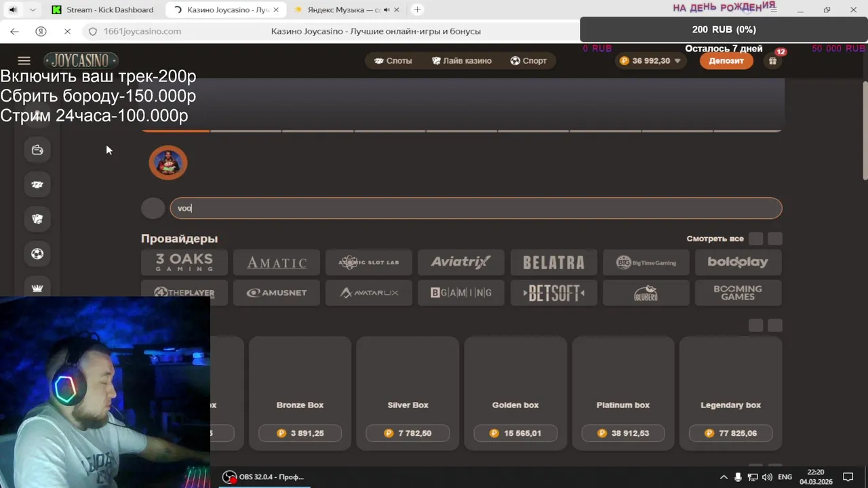Click the previous arrow above the box cards
The width and height of the screenshot is (868, 488).
(x=755, y=326)
